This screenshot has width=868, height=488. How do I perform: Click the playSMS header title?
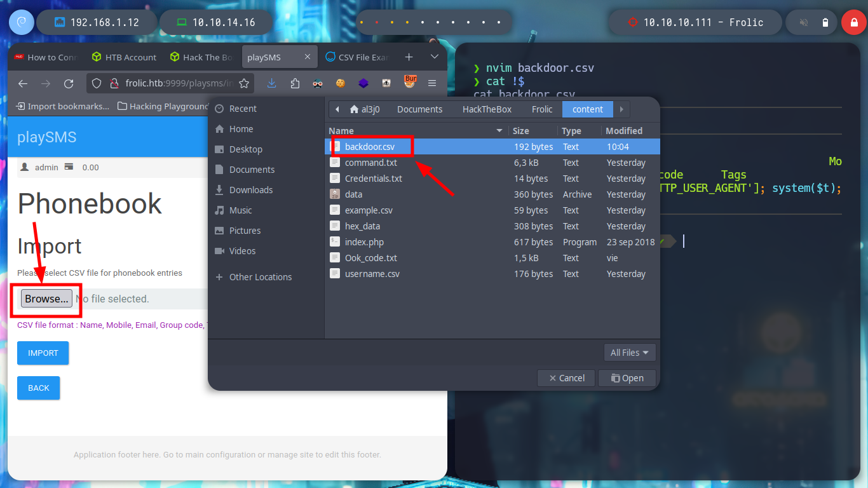coord(47,137)
